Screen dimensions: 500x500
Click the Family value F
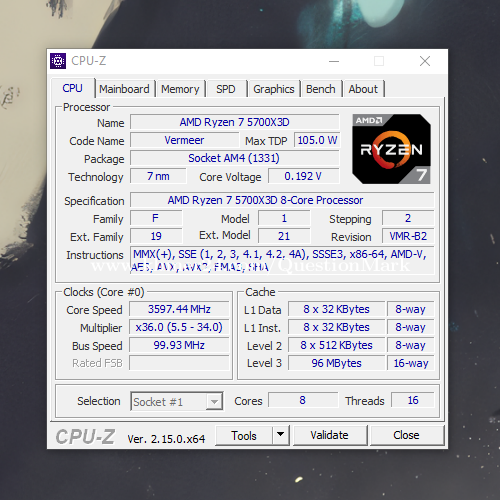click(x=156, y=218)
